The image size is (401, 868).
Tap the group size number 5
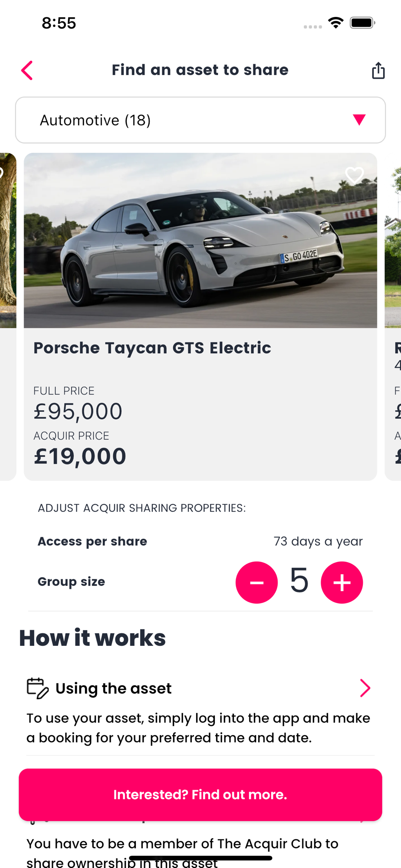click(299, 581)
